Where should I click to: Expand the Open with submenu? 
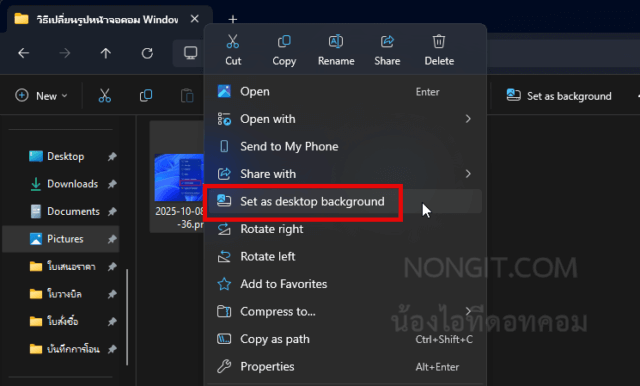pos(468,119)
